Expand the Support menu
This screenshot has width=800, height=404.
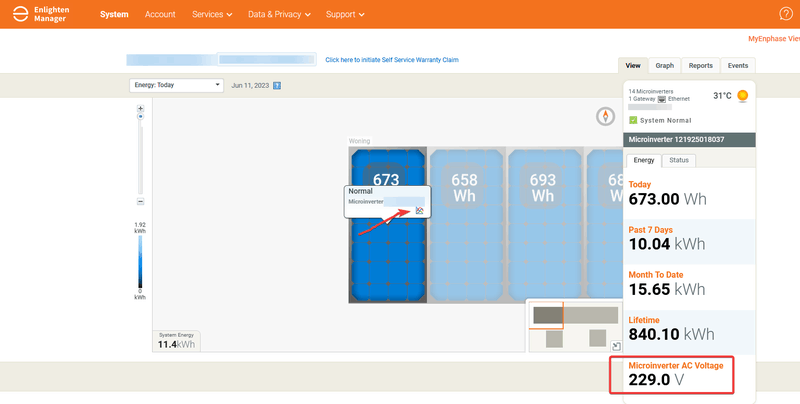click(x=345, y=14)
